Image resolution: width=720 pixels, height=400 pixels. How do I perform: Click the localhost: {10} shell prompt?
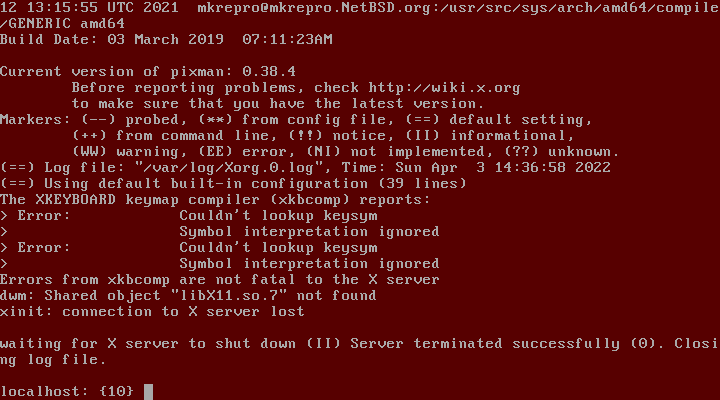pyautogui.click(x=67, y=391)
